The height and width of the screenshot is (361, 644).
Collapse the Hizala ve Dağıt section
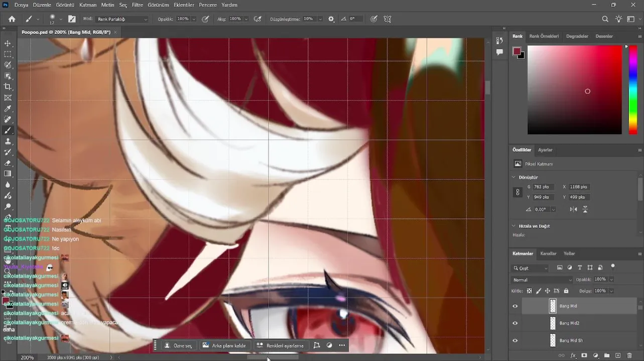click(x=513, y=226)
